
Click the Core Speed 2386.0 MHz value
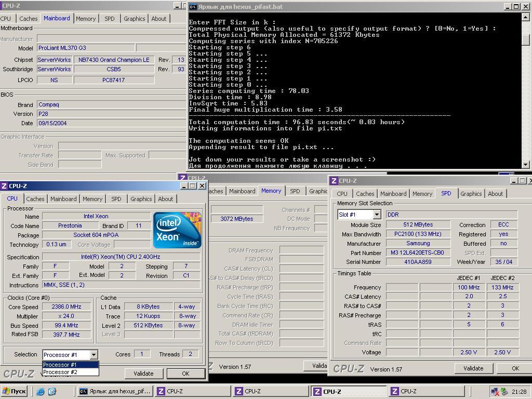tap(66, 307)
